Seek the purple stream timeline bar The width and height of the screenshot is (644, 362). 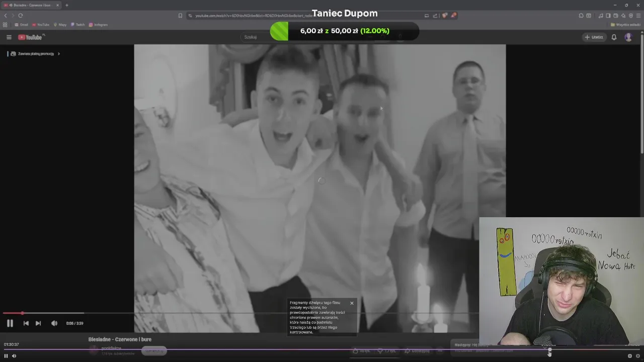pos(322,350)
